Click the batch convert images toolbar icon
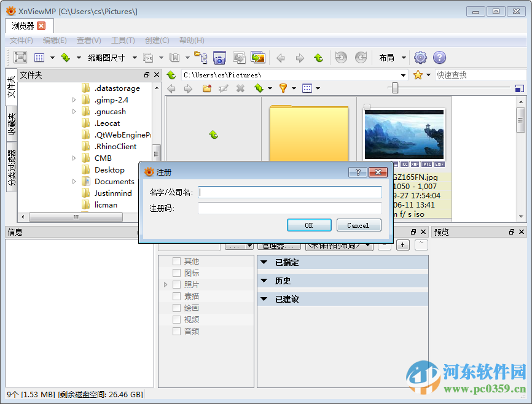This screenshot has width=532, height=404. pyautogui.click(x=257, y=57)
